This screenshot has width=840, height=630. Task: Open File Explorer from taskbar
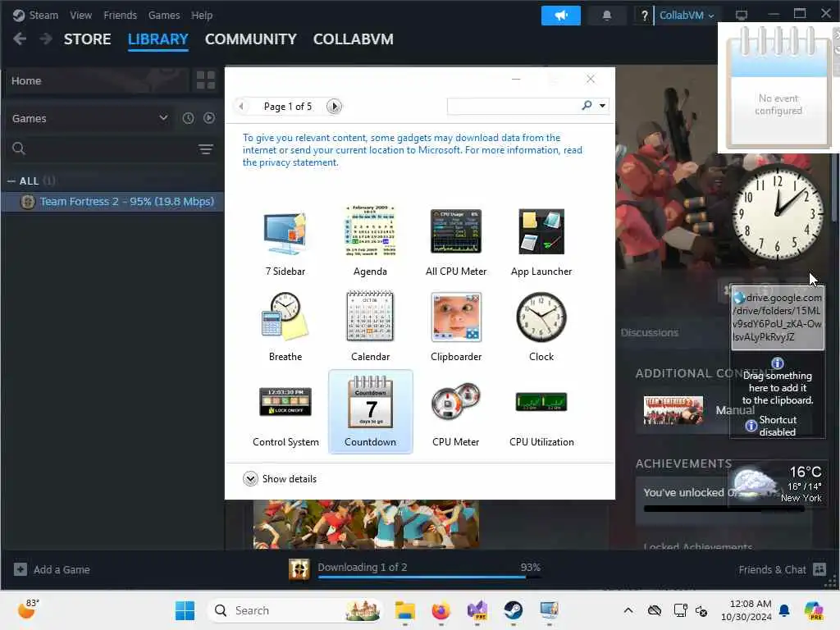click(x=405, y=610)
